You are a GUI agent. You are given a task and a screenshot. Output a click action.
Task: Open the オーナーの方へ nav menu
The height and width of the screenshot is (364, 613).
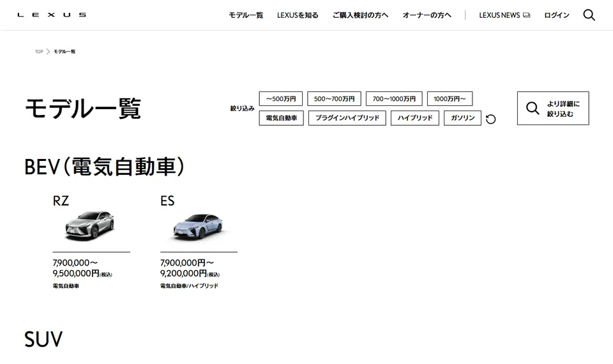point(427,15)
